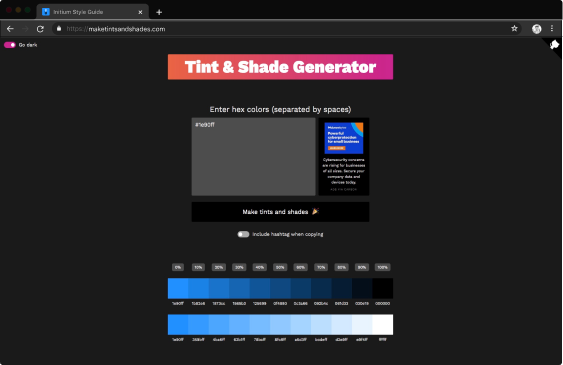Viewport: 563px width, 365px height.
Task: Select the Initium Style Guide tab
Action: (x=92, y=12)
